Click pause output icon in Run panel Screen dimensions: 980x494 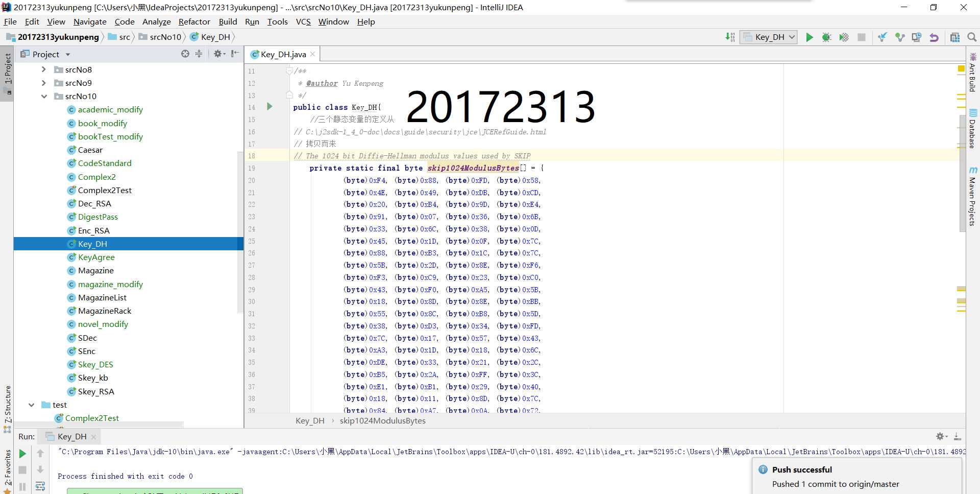(22, 487)
